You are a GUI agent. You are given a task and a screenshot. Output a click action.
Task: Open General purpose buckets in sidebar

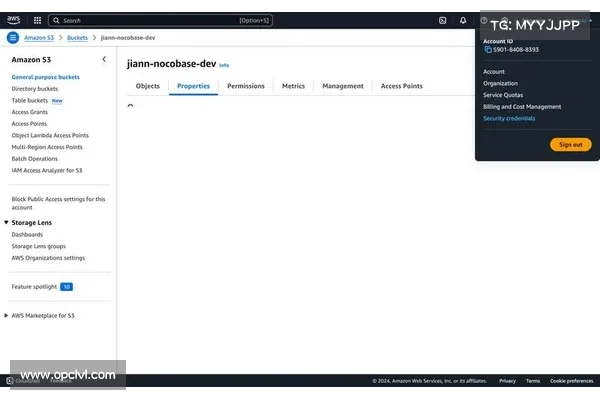(46, 77)
